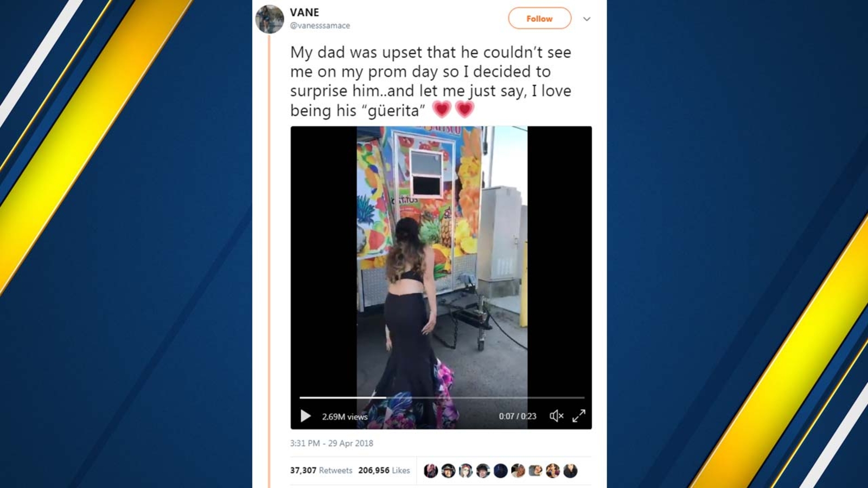Image resolution: width=868 pixels, height=488 pixels.
Task: Play the embedded tweet video
Action: [x=305, y=416]
